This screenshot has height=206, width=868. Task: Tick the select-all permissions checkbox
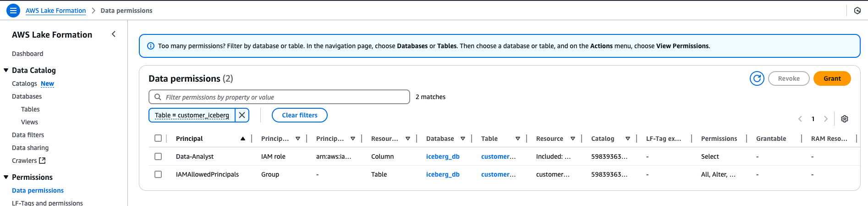pyautogui.click(x=158, y=138)
